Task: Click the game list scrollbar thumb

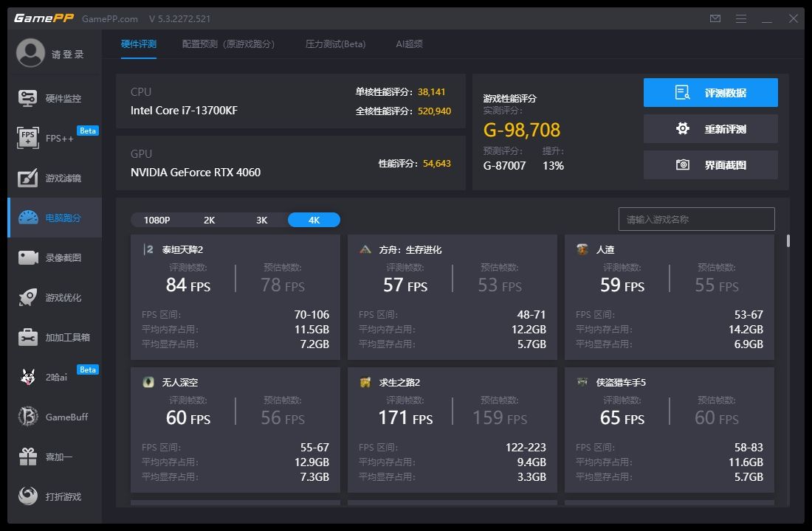Action: coord(788,240)
